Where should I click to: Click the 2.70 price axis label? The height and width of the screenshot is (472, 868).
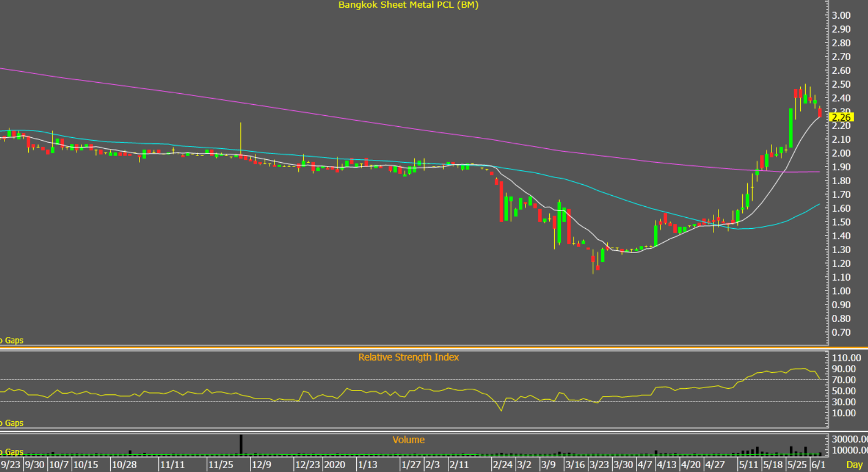(842, 57)
